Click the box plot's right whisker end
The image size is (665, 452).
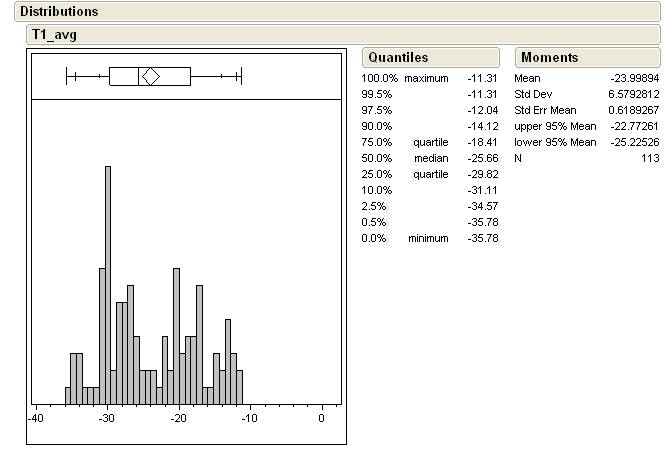click(x=241, y=77)
